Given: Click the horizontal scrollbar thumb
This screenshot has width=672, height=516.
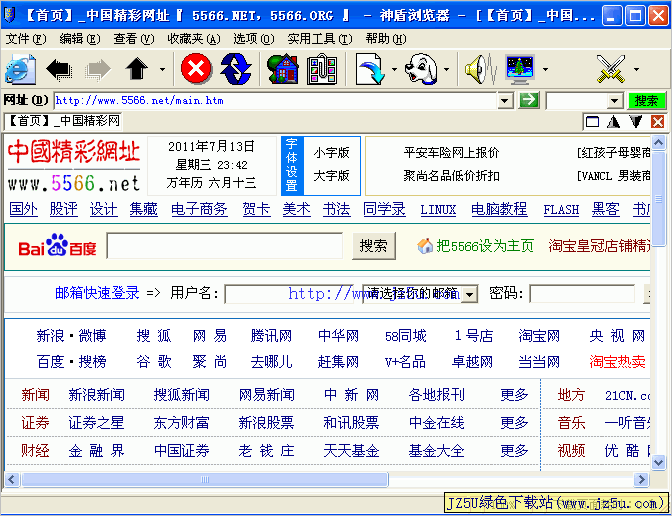Looking at the screenshot, I should click(x=205, y=479).
